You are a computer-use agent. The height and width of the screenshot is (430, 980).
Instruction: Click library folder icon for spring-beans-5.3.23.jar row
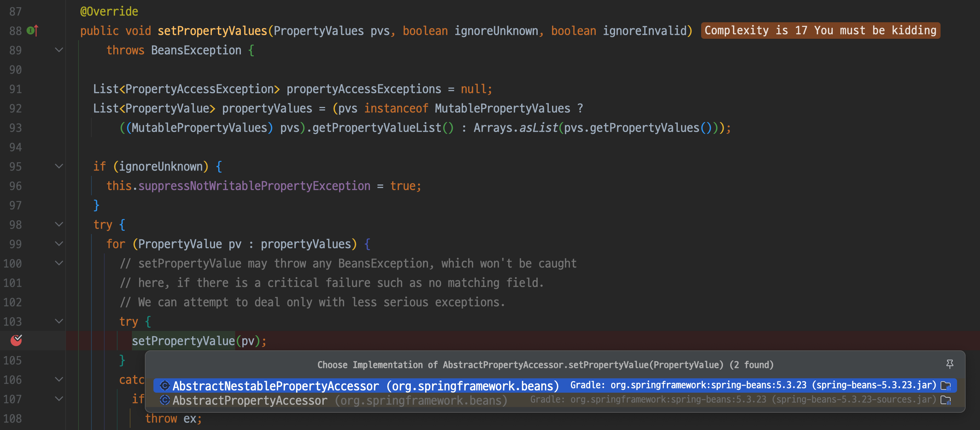coord(945,385)
